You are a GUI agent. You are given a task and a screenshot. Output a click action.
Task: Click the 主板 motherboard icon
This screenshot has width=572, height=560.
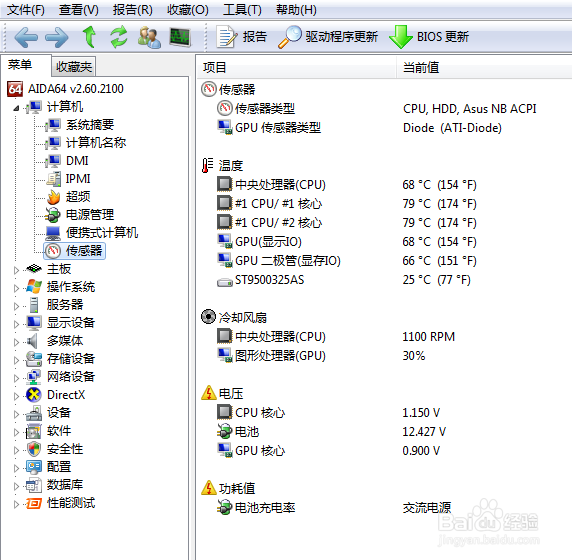[34, 269]
